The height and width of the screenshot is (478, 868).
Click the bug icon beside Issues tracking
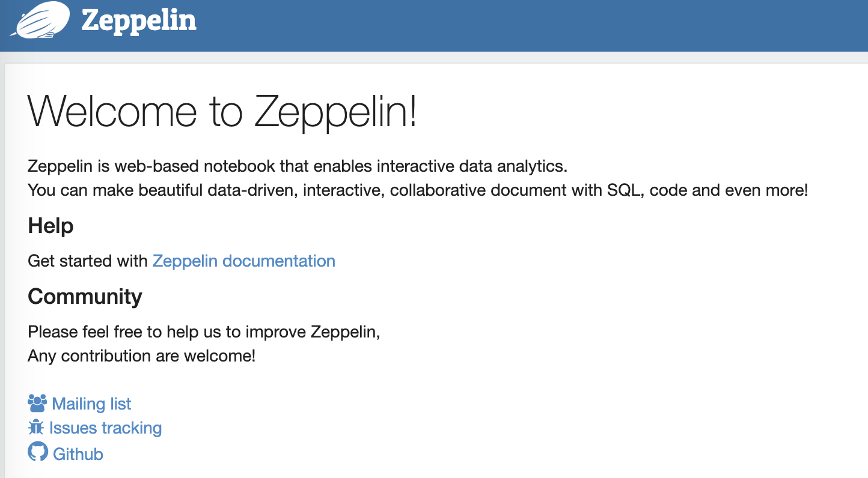36,427
